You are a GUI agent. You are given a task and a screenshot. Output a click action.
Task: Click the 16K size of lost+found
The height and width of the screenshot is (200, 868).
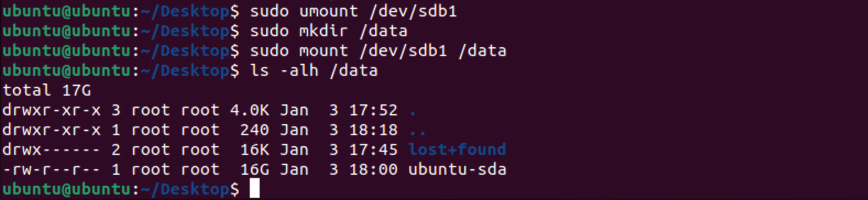point(255,149)
